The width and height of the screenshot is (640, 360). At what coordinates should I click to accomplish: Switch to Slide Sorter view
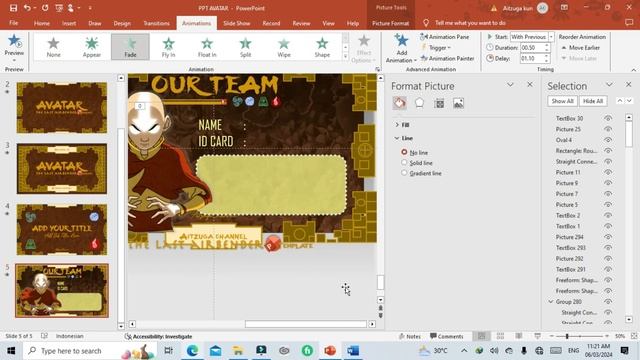(x=500, y=336)
